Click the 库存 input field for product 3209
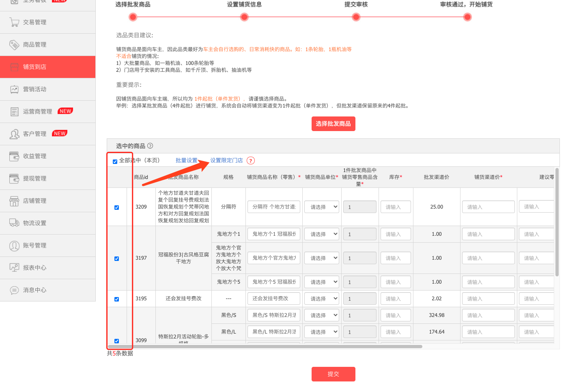 click(x=396, y=207)
